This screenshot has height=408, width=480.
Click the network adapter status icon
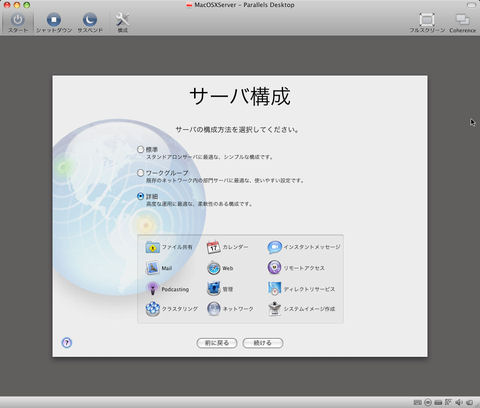click(x=448, y=402)
